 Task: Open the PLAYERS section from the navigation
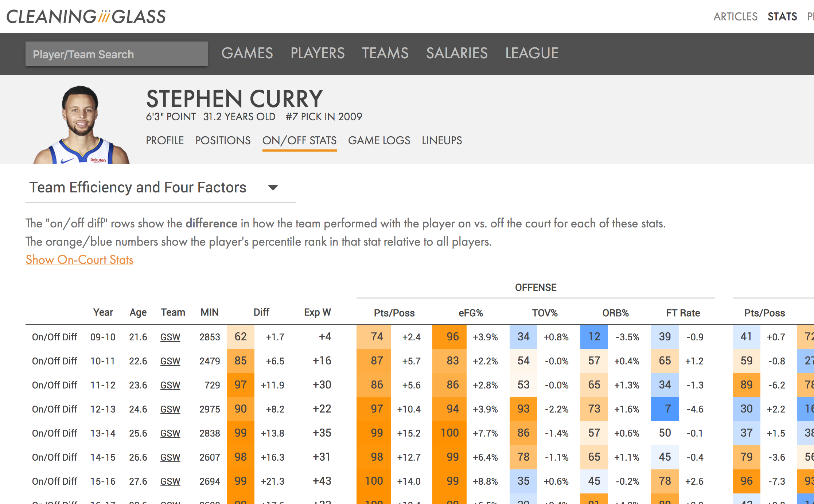(317, 53)
